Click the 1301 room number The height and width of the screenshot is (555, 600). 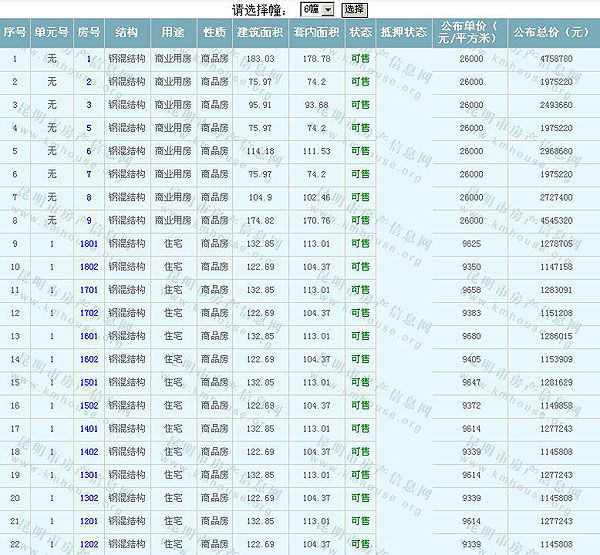[89, 474]
